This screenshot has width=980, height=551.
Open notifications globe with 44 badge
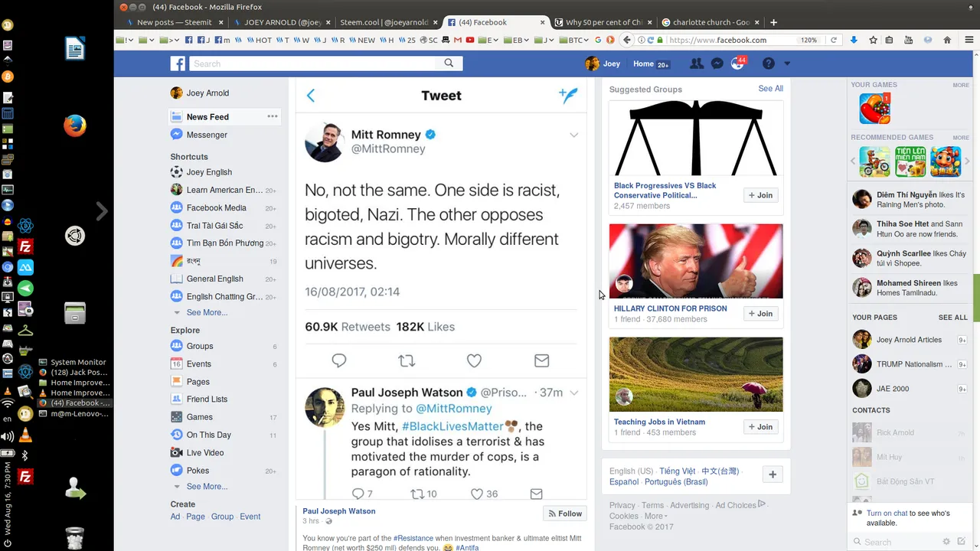coord(737,64)
